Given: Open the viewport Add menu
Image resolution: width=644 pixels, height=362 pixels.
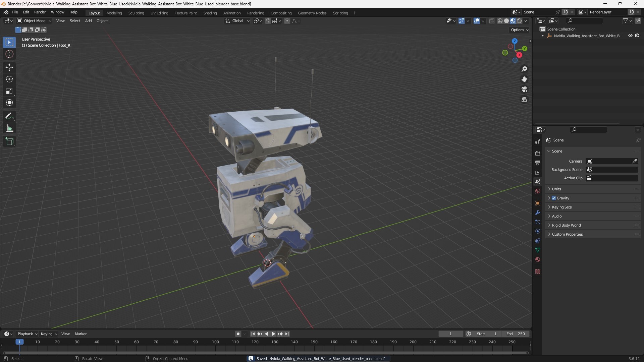Looking at the screenshot, I should click(x=88, y=21).
